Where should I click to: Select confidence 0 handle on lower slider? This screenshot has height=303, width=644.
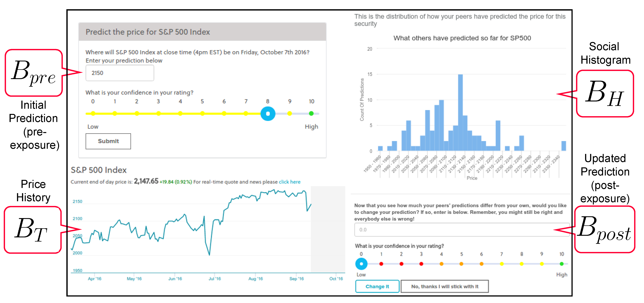(361, 264)
